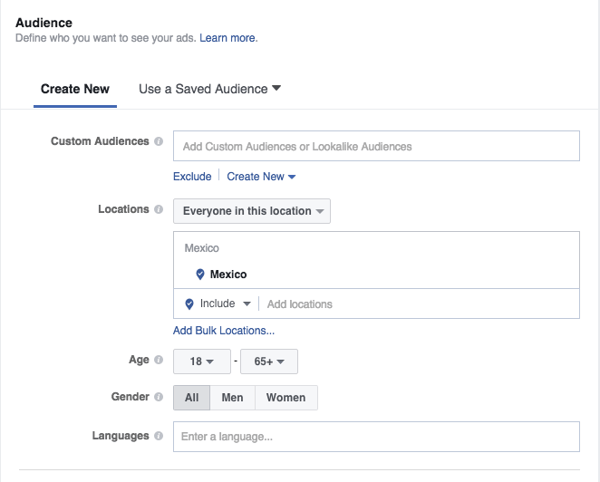The height and width of the screenshot is (482, 600).
Task: Click the Languages info icon
Action: [x=158, y=436]
